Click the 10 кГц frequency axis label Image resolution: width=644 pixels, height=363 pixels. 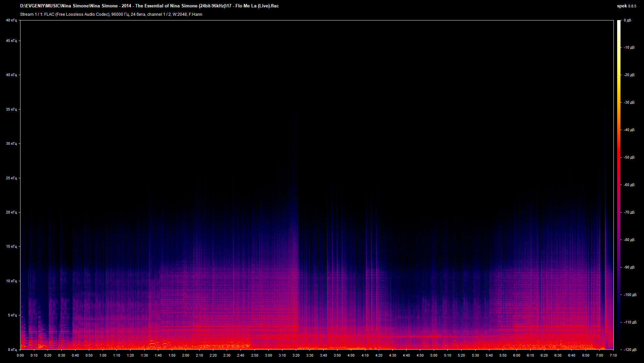[x=11, y=281]
